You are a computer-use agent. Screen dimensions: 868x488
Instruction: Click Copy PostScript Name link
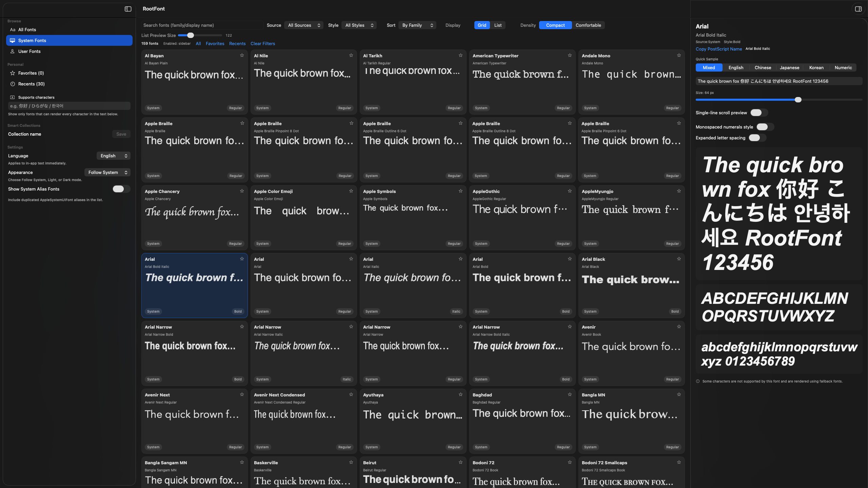[719, 49]
